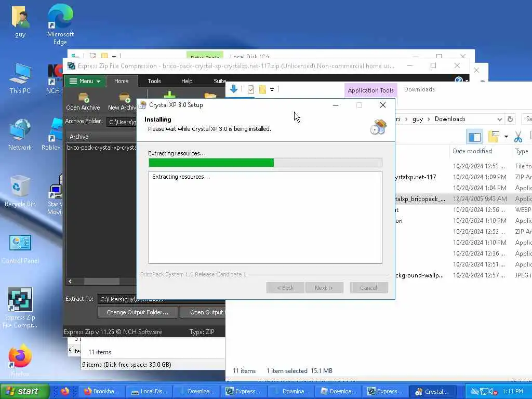Image resolution: width=532 pixels, height=399 pixels.
Task: Click the 10/20/2024 12:36 date cell
Action: point(478,254)
